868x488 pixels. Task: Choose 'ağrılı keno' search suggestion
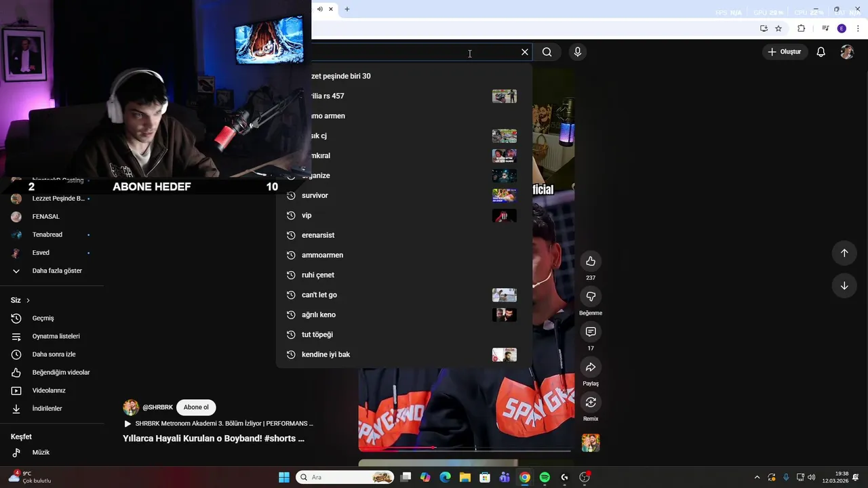pyautogui.click(x=403, y=314)
